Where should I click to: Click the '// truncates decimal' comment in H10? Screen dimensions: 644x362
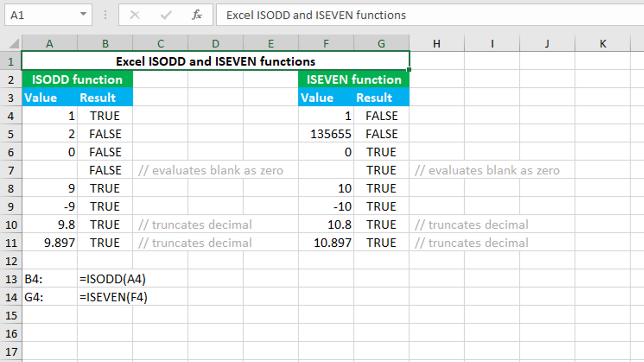pyautogui.click(x=471, y=225)
